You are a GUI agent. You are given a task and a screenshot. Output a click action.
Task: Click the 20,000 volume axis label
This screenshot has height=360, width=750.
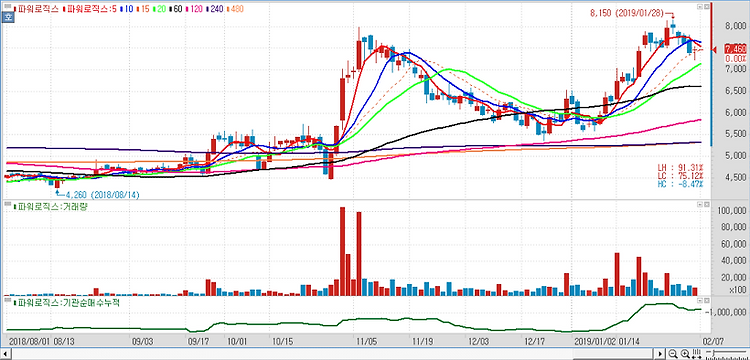tap(733, 278)
